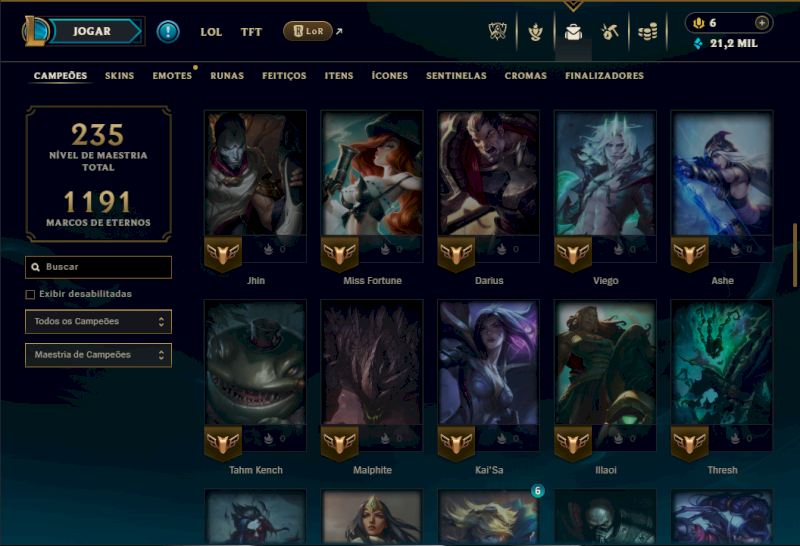The height and width of the screenshot is (546, 800).
Task: Switch to the Skins tab
Action: click(119, 76)
